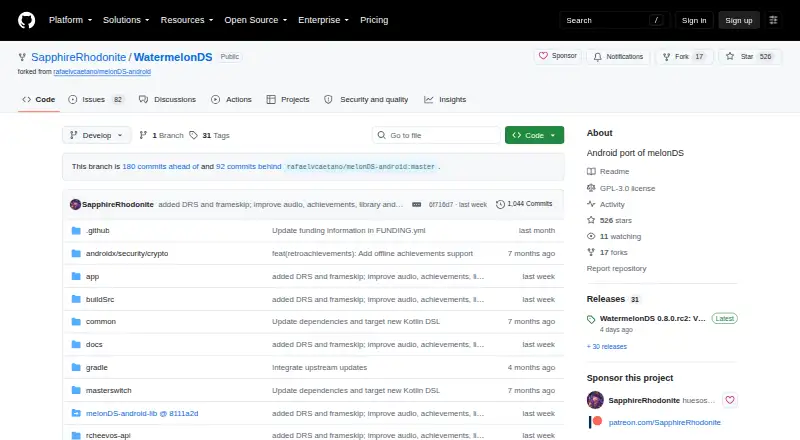Open SapphireRhodonite owner profile link
Image resolution: width=800 pixels, height=440 pixels.
[79, 57]
